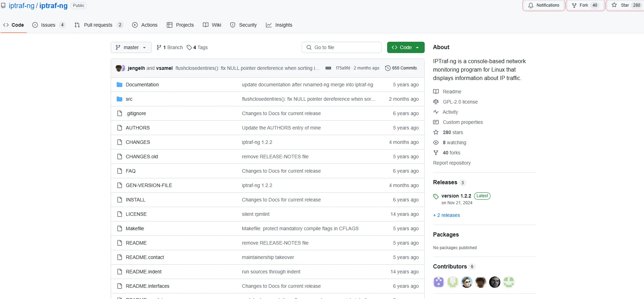Open the README file
This screenshot has width=644, height=299.
[136, 243]
